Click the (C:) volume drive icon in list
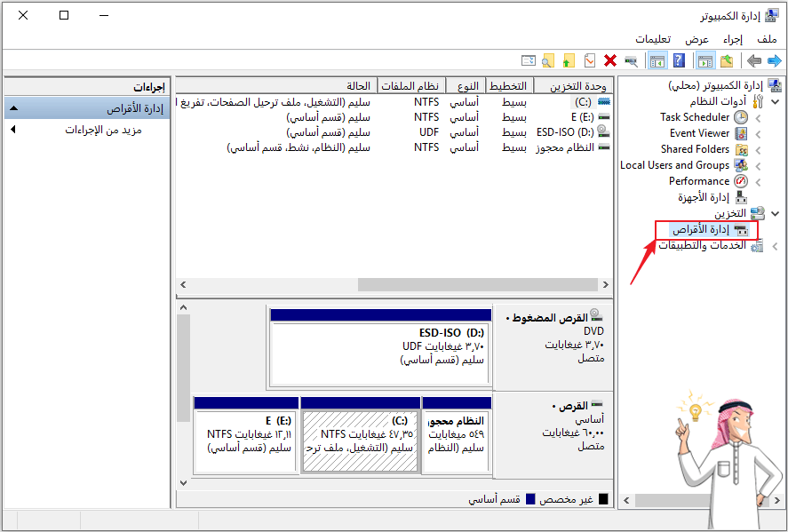 pyautogui.click(x=604, y=102)
